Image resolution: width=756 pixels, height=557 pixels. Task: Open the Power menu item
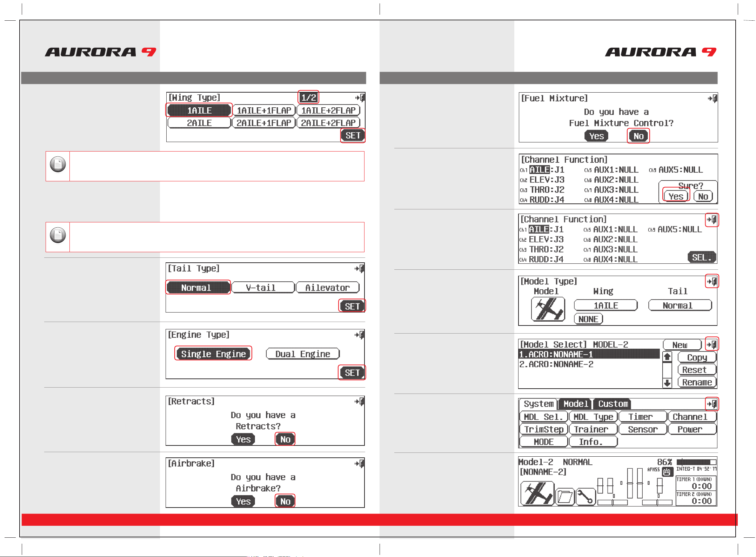[692, 430]
